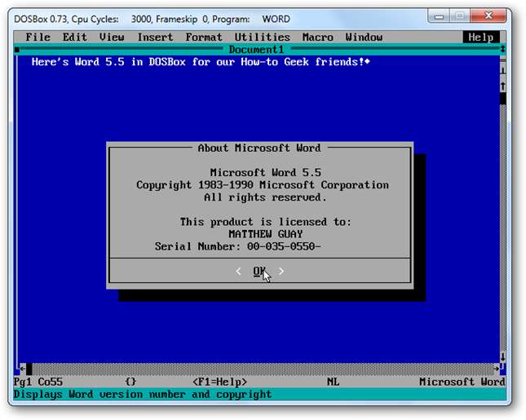Screen dimensions: 526x420
Task: Click the DOSBox window title bar text
Action: tap(152, 19)
